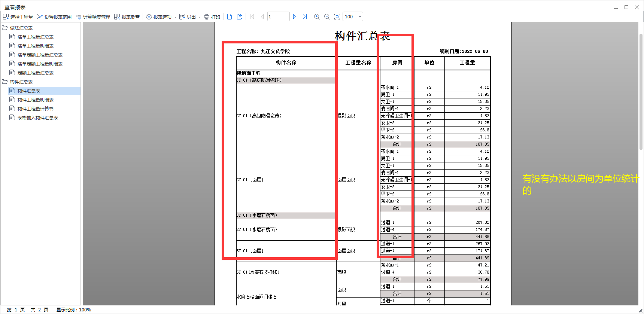The height and width of the screenshot is (314, 644).
Task: Select the highlighted 构件汇总表 report item
Action: (x=44, y=91)
